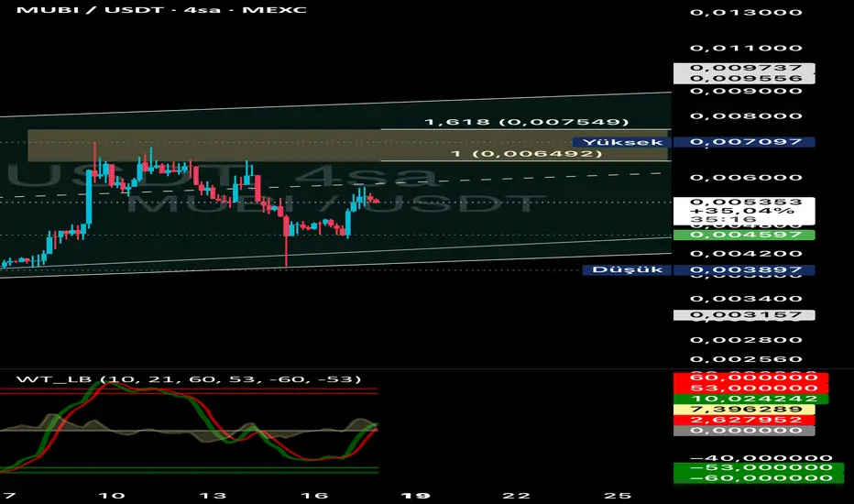Viewport: 854px width, 504px height.
Task: Select the yellow Fibonacci zone rectangle
Action: click(x=347, y=146)
